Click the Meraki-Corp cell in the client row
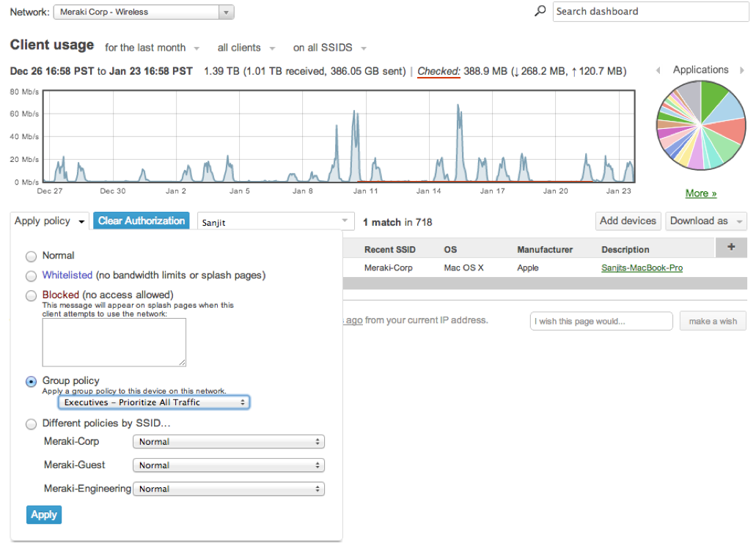Screen dimensions: 756x543 [x=388, y=267]
